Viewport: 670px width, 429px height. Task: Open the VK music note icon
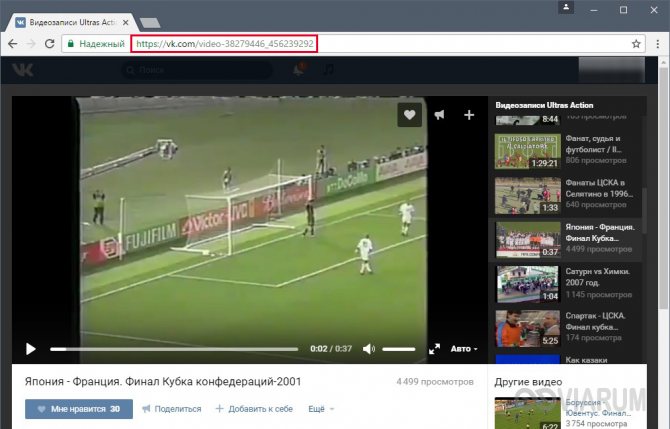tap(329, 69)
